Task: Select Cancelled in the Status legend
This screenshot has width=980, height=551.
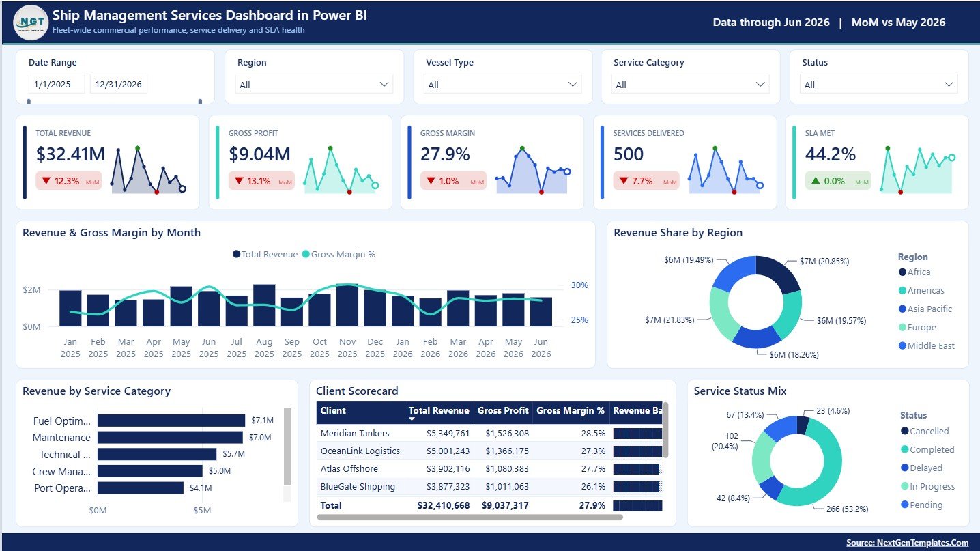Action: click(925, 432)
